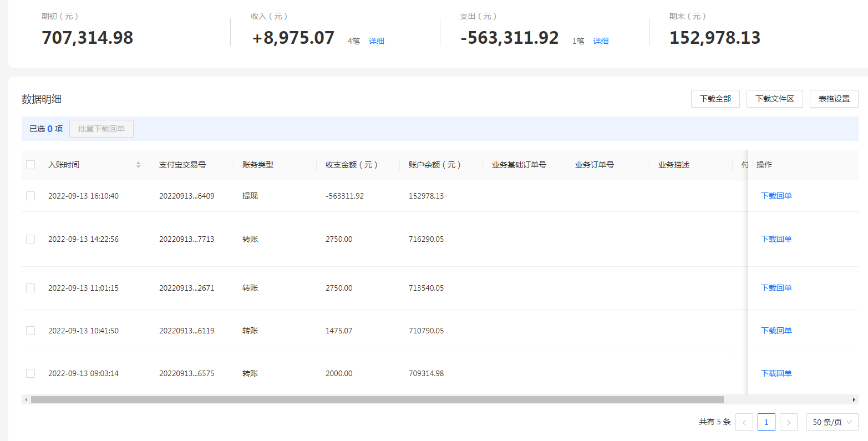
Task: Go to previous page arrow
Action: click(x=744, y=422)
